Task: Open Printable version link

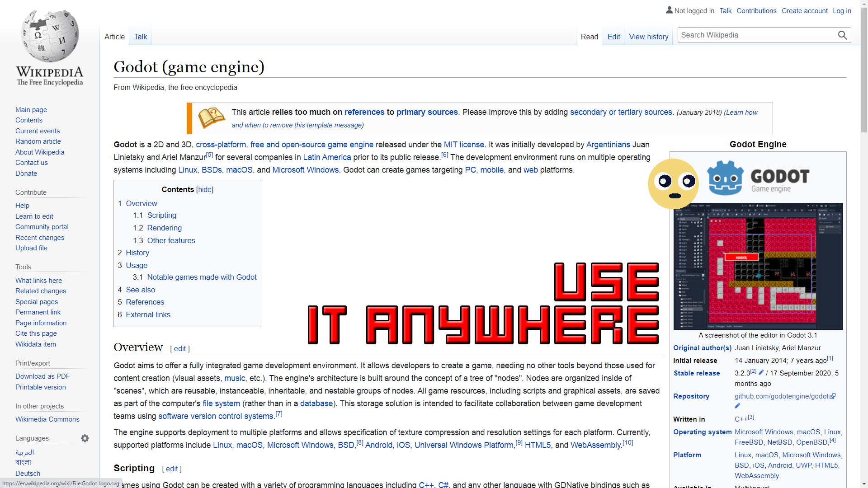Action: tap(41, 387)
